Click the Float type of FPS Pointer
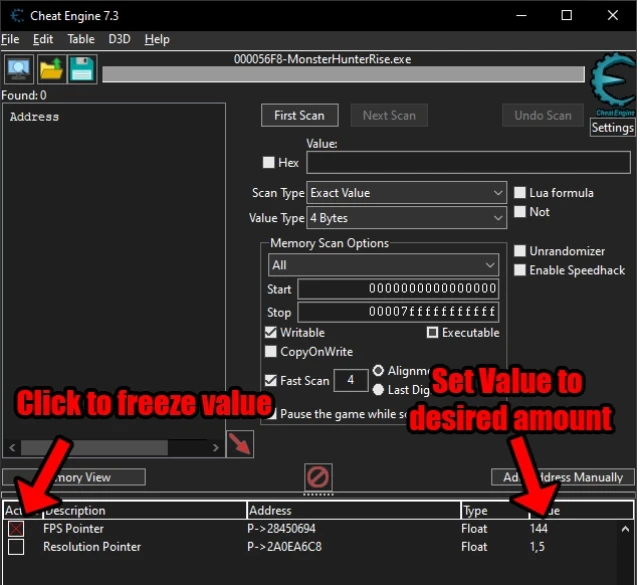The height and width of the screenshot is (585, 640). click(474, 529)
